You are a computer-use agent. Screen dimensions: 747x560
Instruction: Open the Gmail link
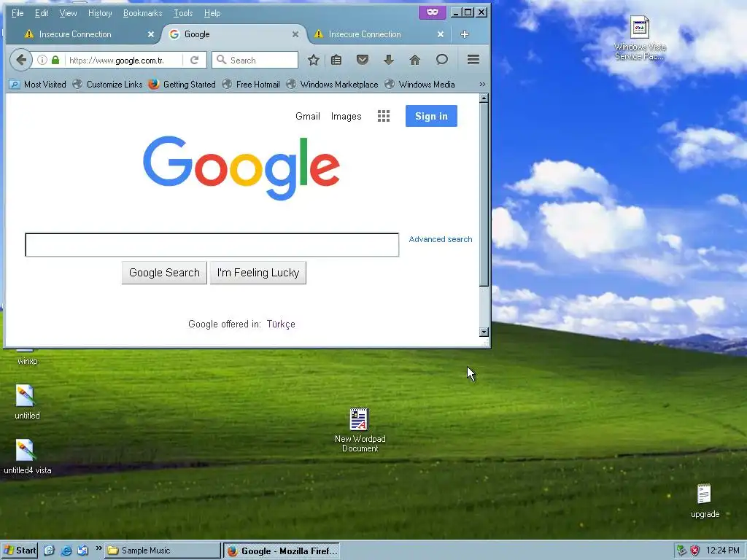tap(308, 116)
